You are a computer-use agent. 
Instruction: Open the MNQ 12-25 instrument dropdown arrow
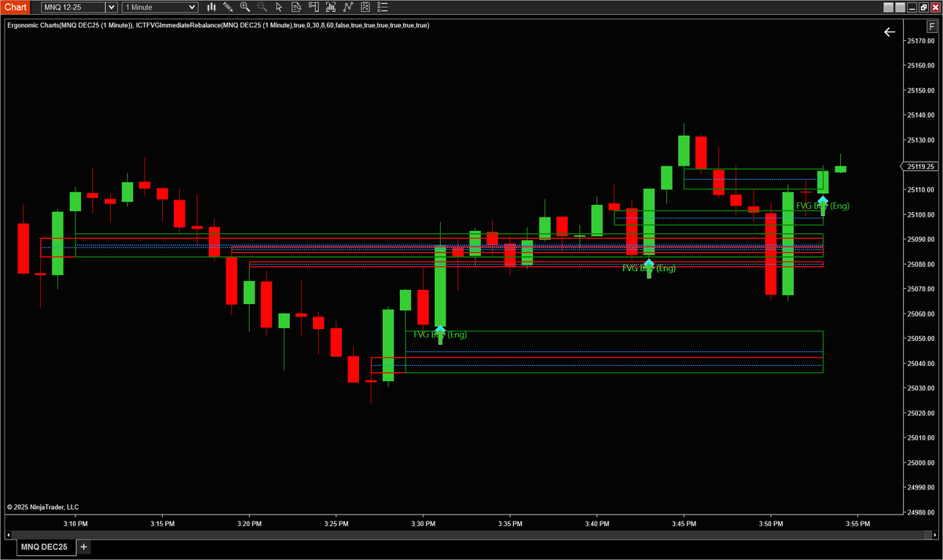coord(111,7)
